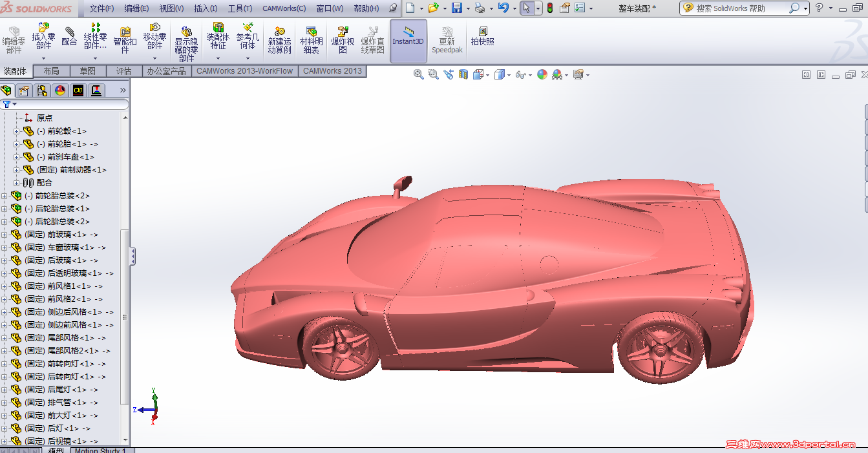Open the 工具(T) menu
Screen dimensions: 868x453
coord(240,8)
